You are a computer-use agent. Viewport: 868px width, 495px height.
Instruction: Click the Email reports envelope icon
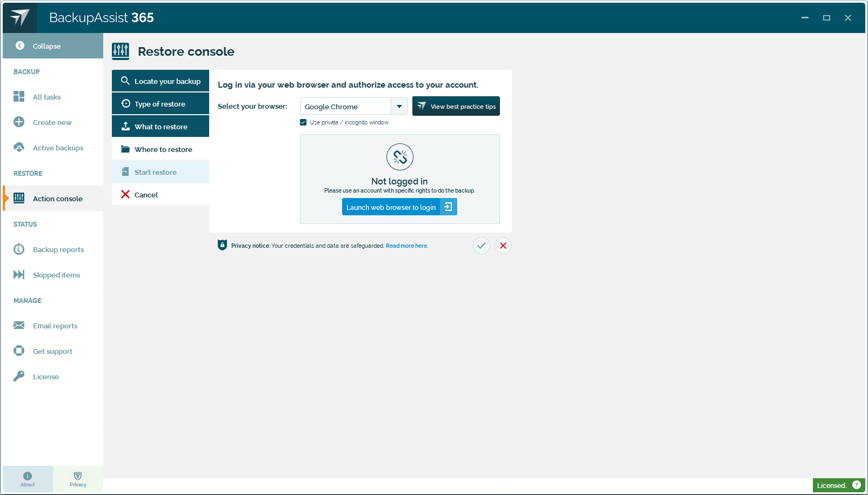click(x=19, y=325)
